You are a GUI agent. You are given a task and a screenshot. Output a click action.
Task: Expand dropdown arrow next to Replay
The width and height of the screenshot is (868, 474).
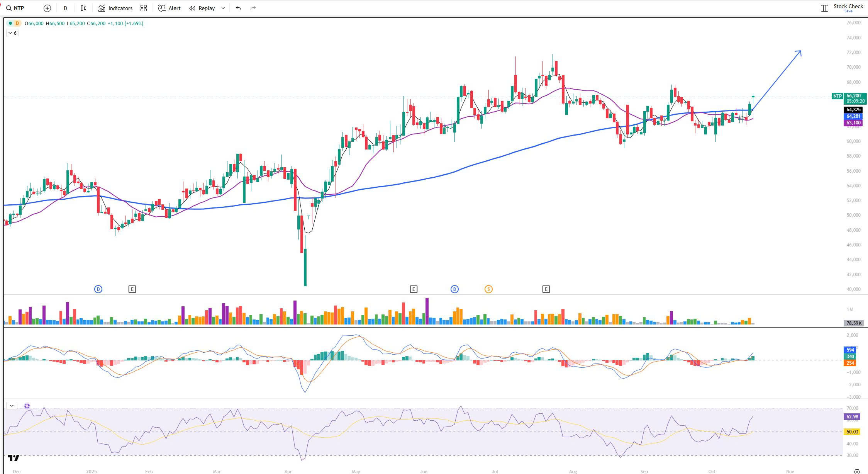coord(223,8)
